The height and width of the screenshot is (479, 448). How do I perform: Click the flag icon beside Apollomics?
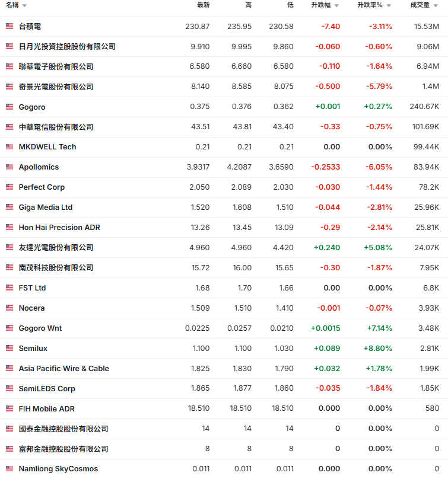click(9, 167)
